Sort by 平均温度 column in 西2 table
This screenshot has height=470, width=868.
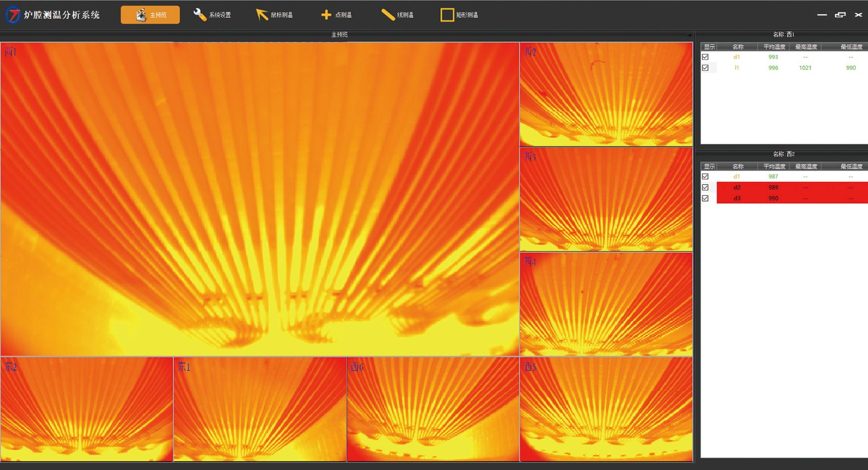[774, 166]
